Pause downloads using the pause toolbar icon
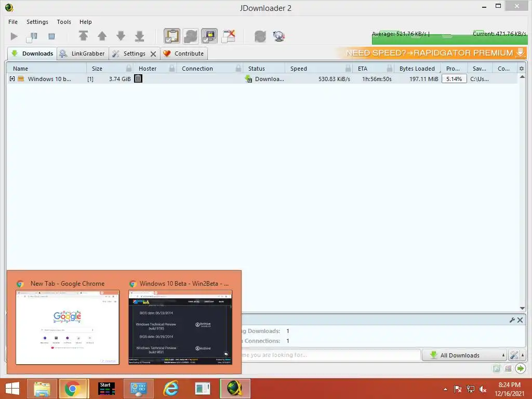Screen dimensions: 532x399 click(x=32, y=36)
